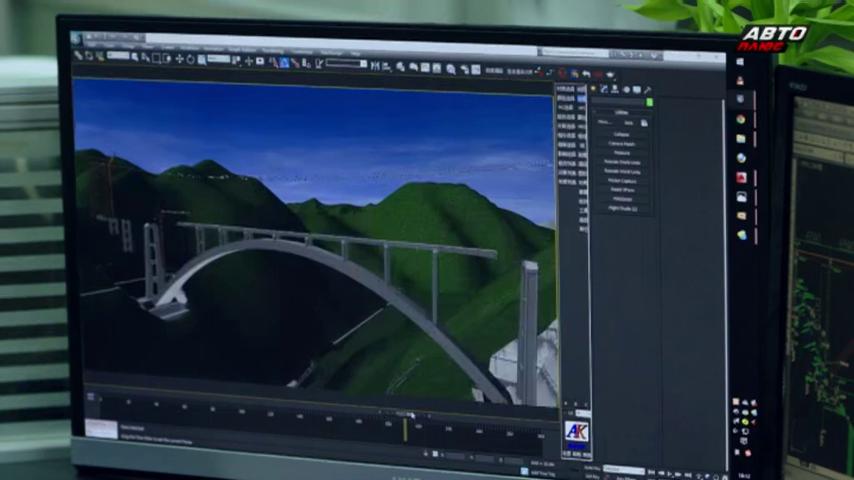Viewport: 854px width, 480px height.
Task: Open the Rendering menu in menu bar
Action: (x=272, y=51)
